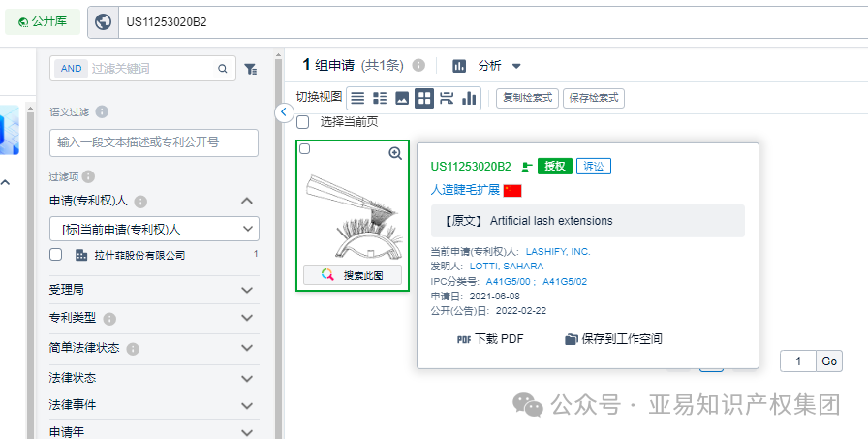Check the 拉什菲股份有限公司 checkbox

[56, 255]
